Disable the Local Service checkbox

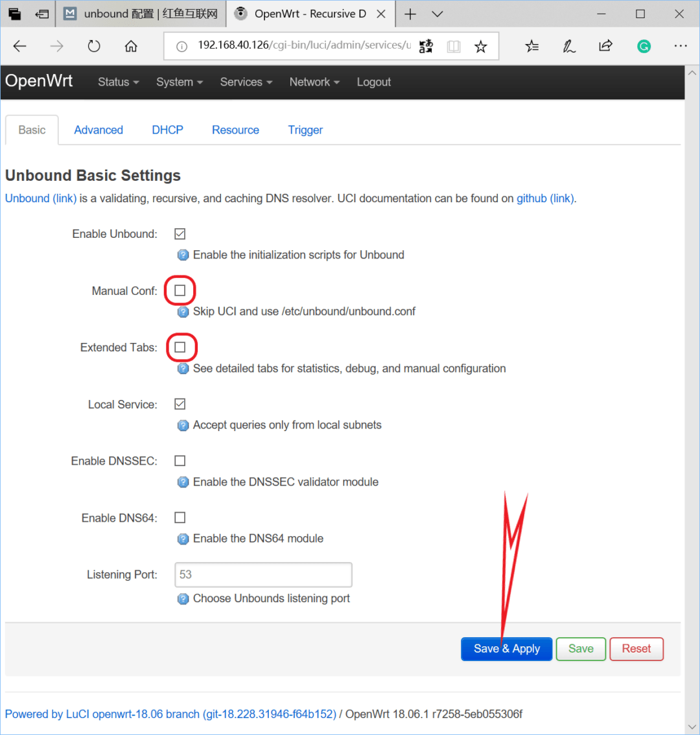(x=180, y=404)
